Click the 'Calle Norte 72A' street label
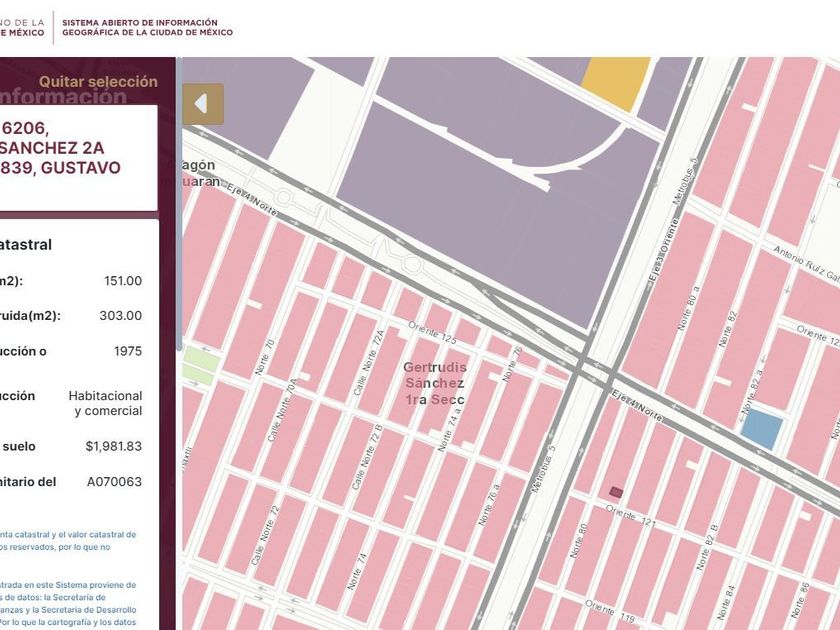Image resolution: width=840 pixels, height=630 pixels. [369, 363]
